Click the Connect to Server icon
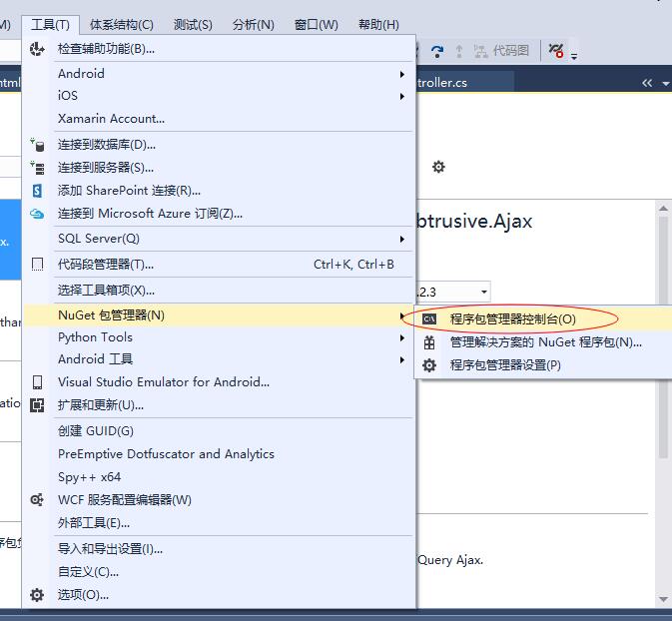Image resolution: width=672 pixels, height=621 pixels. 37,168
